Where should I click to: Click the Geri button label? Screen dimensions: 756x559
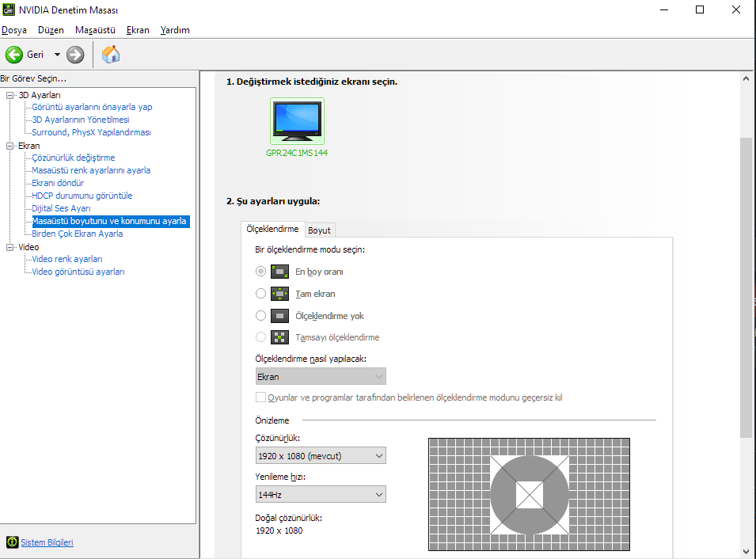click(35, 55)
